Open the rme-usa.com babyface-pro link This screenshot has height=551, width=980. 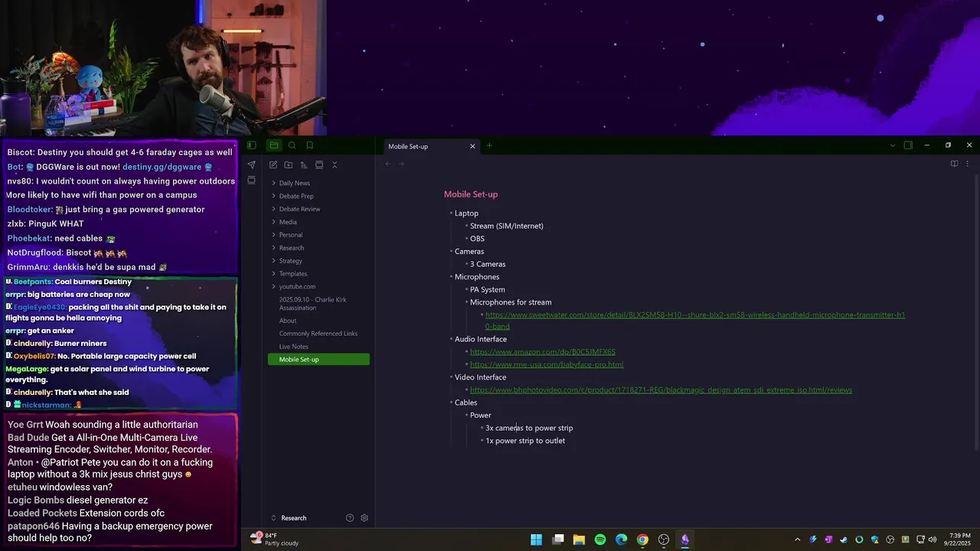[x=547, y=364]
